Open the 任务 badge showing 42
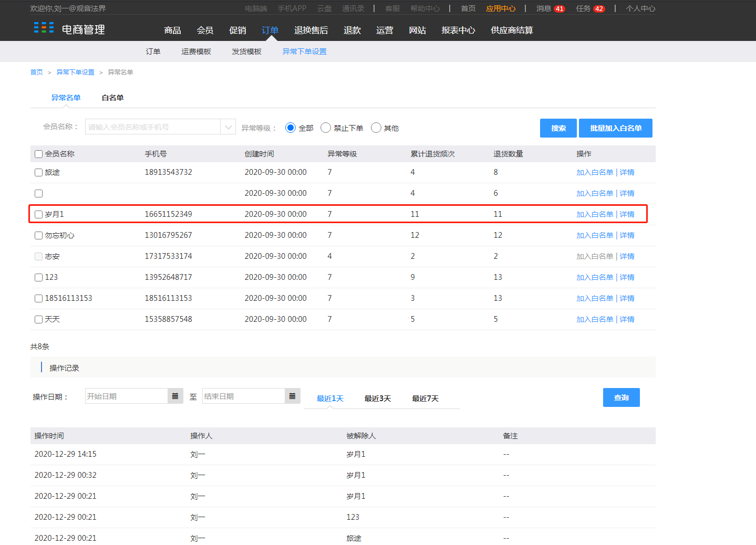Image resolution: width=756 pixels, height=545 pixels. 599,9
